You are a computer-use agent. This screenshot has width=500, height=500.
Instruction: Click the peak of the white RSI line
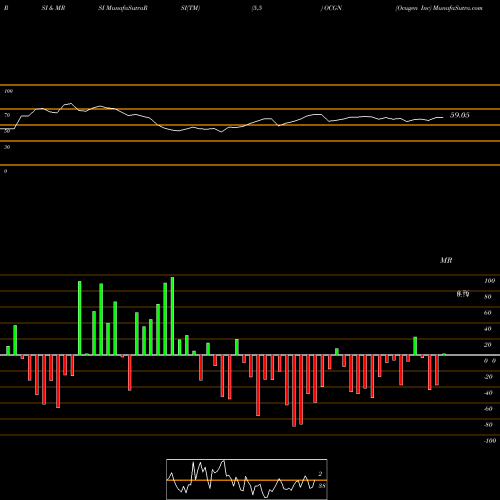[70, 104]
